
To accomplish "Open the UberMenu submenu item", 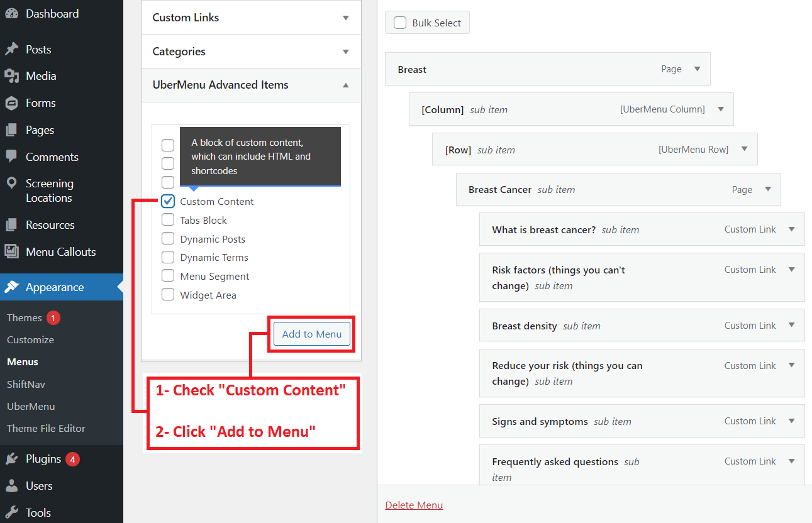I will (x=31, y=406).
